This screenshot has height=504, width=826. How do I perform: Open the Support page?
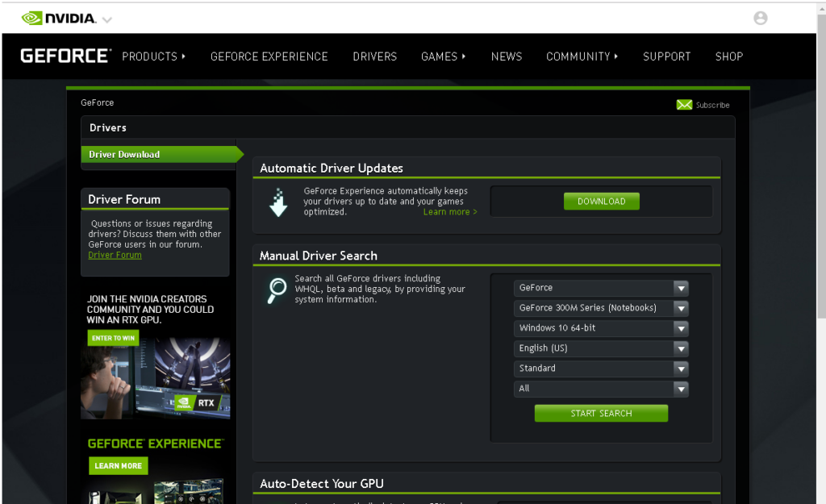(x=666, y=56)
